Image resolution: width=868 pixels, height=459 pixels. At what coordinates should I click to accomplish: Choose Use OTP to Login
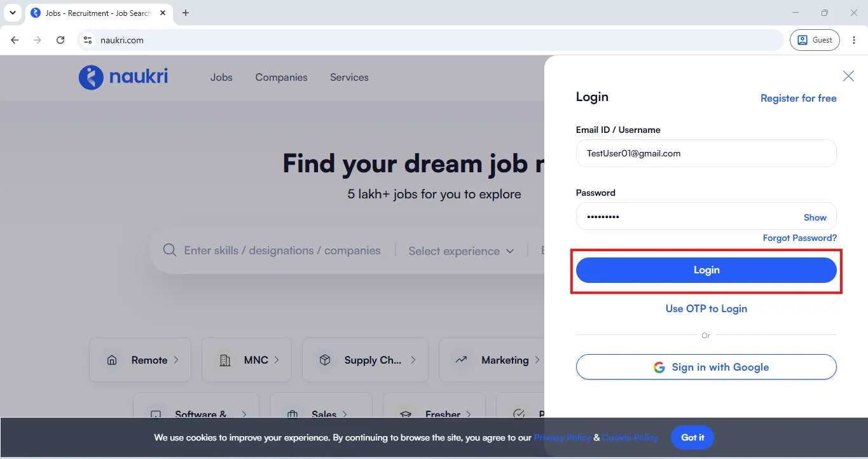pyautogui.click(x=706, y=308)
